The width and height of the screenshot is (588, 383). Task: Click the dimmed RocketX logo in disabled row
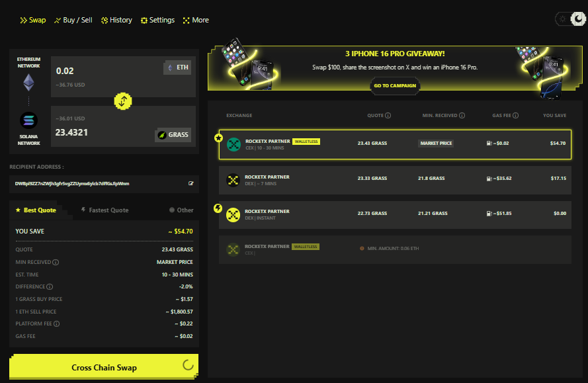[x=233, y=249]
